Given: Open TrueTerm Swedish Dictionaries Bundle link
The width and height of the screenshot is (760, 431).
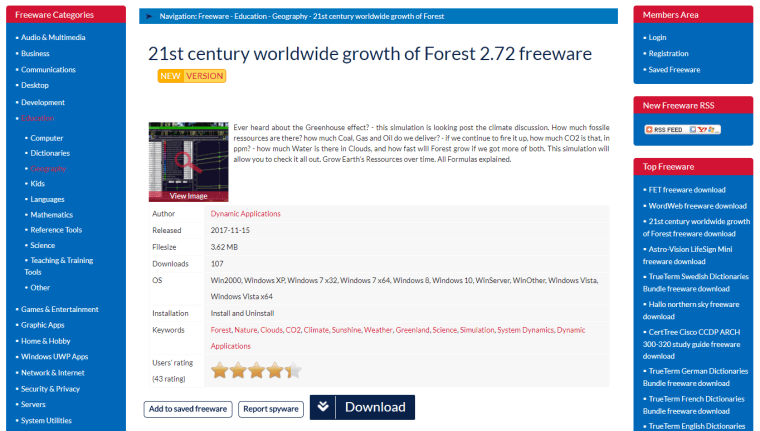Looking at the screenshot, I should tap(696, 283).
